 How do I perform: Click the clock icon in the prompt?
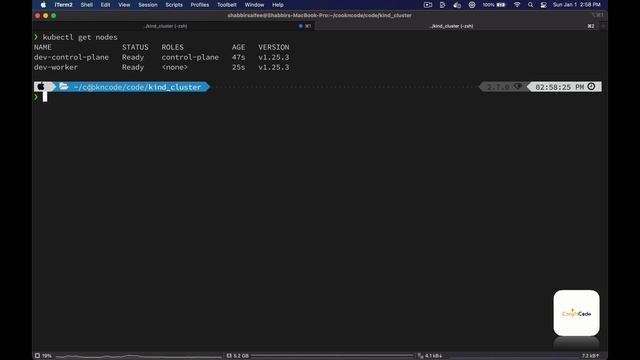pyautogui.click(x=591, y=87)
